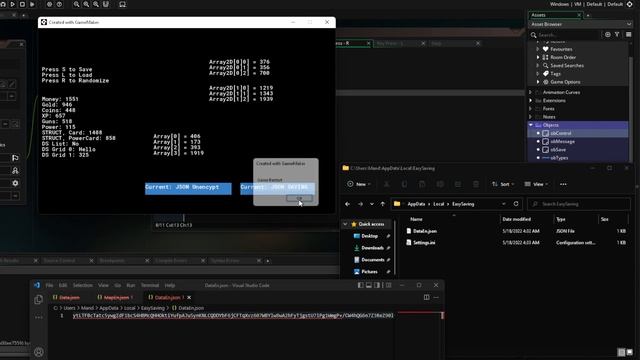Click Date modified column header
Image resolution: width=640 pixels, height=360 pixels.
516,219
